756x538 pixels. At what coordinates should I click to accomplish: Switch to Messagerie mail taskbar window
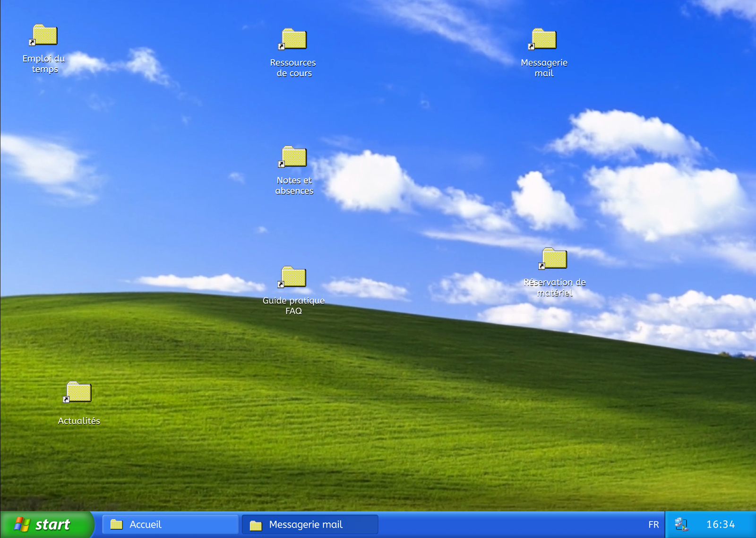tap(310, 524)
